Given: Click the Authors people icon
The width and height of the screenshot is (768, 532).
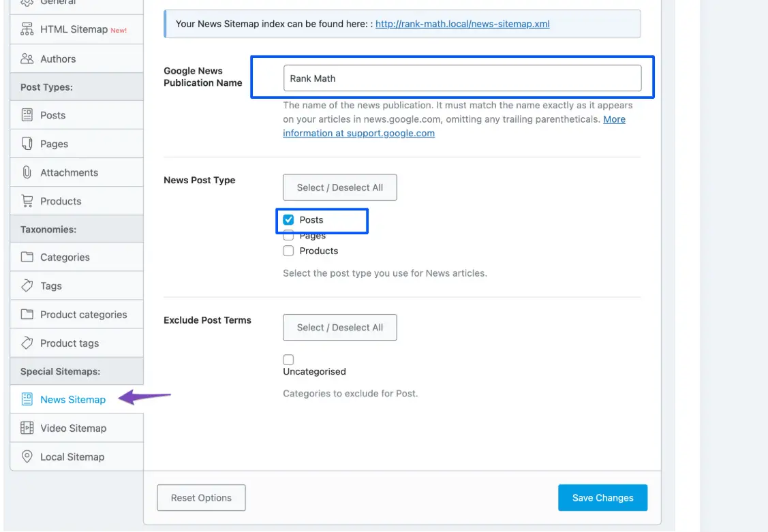Looking at the screenshot, I should coord(27,59).
